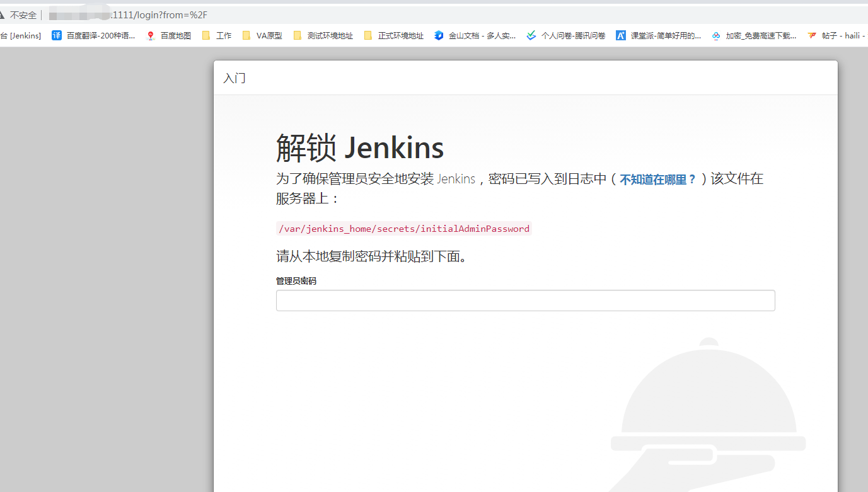Open the 帖子 - haili bookmark
The width and height of the screenshot is (868, 492).
coord(836,36)
